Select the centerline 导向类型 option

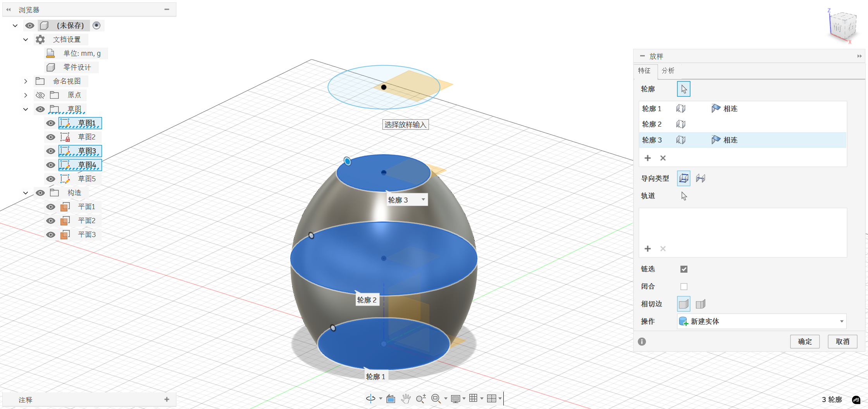point(701,178)
